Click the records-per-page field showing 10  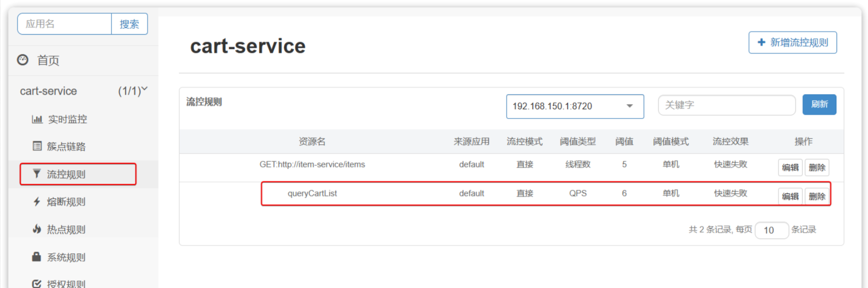771,230
